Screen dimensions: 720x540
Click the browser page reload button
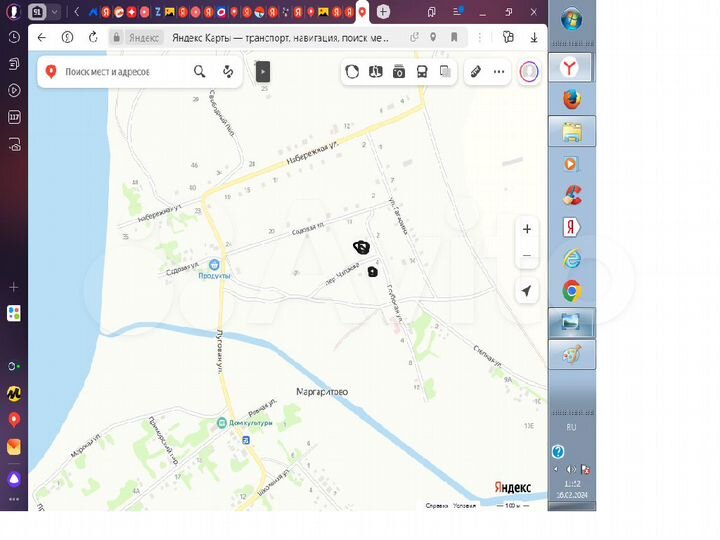93,37
